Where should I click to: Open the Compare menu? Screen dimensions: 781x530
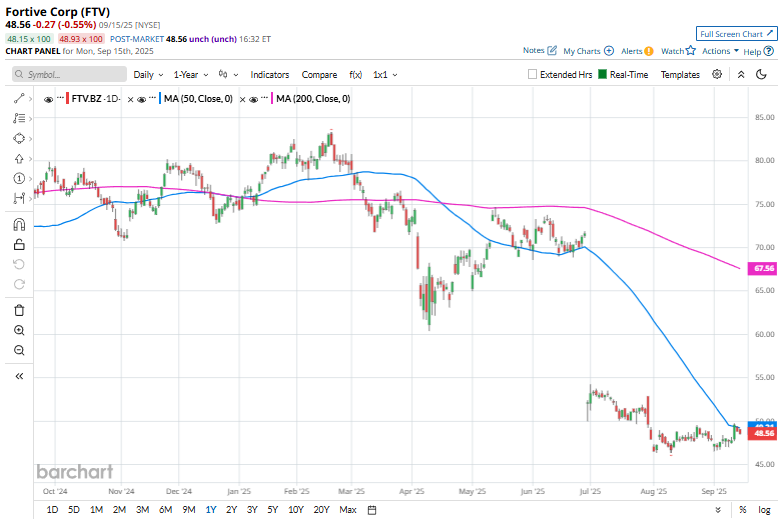pos(319,75)
